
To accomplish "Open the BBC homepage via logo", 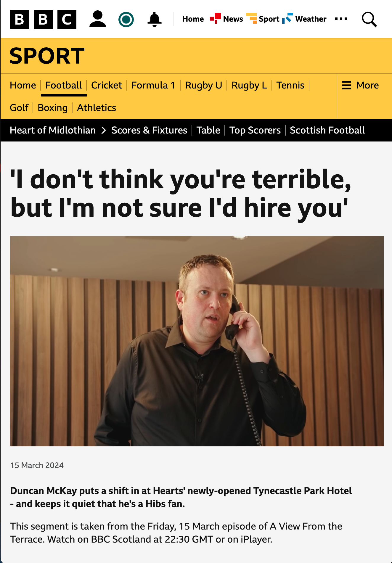I will (43, 19).
